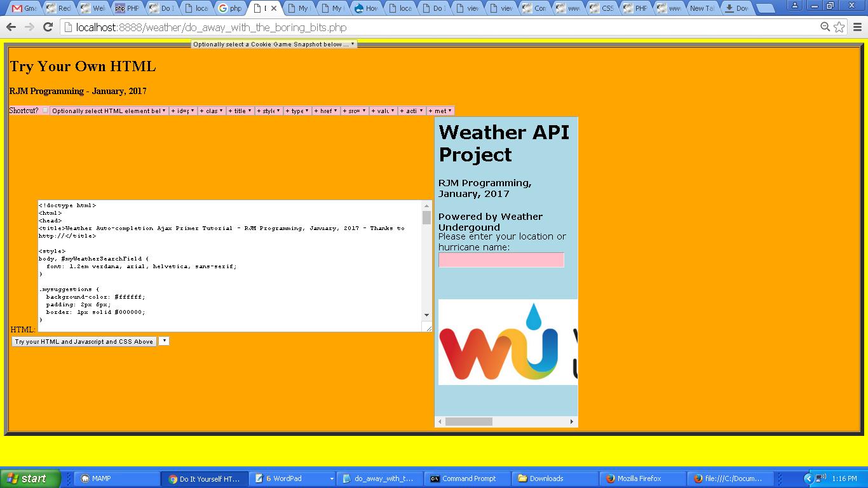Switch to the 'CSS' tab

[600, 8]
